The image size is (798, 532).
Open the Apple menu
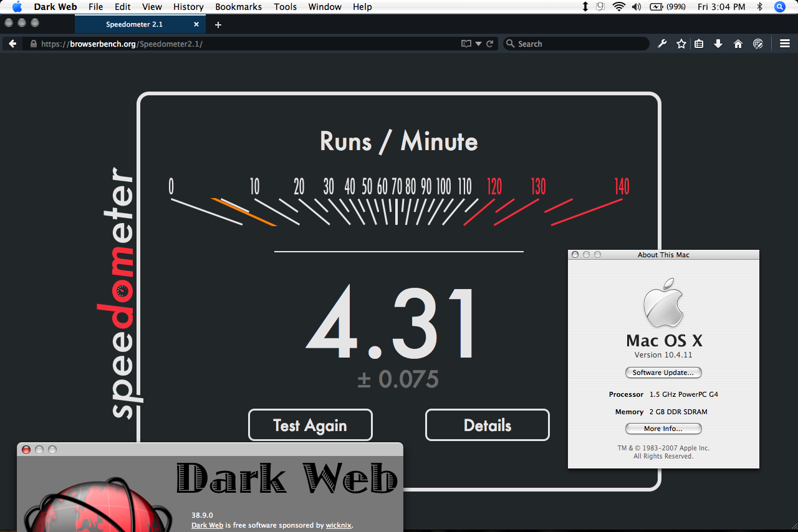(x=17, y=7)
